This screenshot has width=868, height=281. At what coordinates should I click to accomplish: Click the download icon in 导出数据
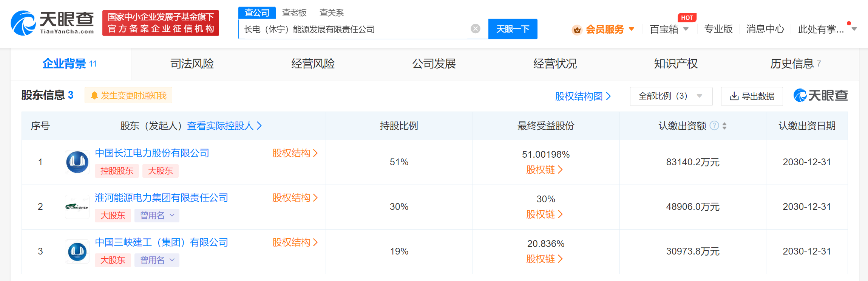pos(734,96)
